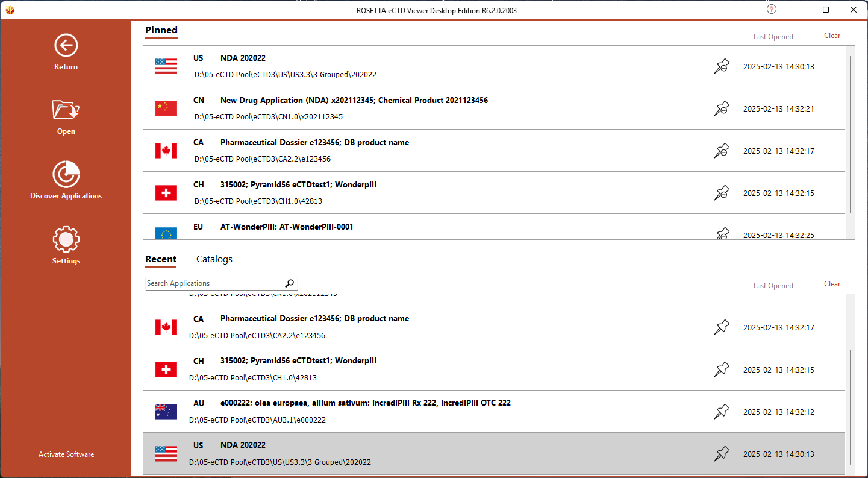
Task: Sort Recent list by Last Opened
Action: tap(773, 286)
